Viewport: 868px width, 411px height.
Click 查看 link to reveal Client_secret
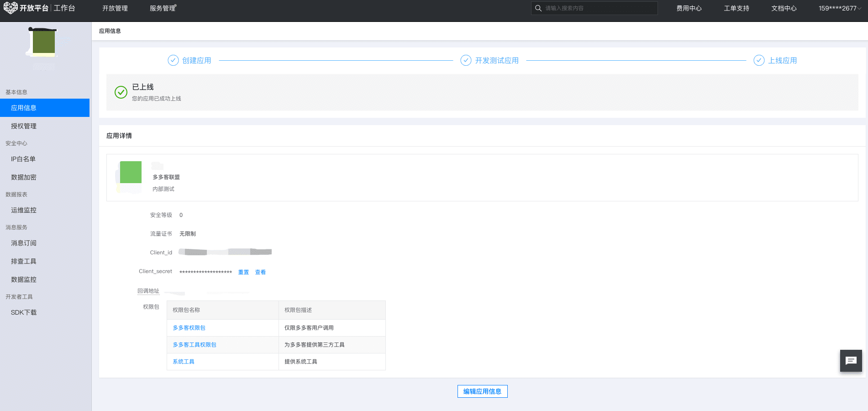point(260,272)
